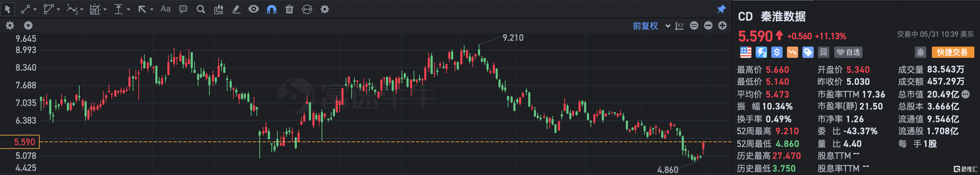Expand the circled down-arrow indicator menu

[28, 25]
